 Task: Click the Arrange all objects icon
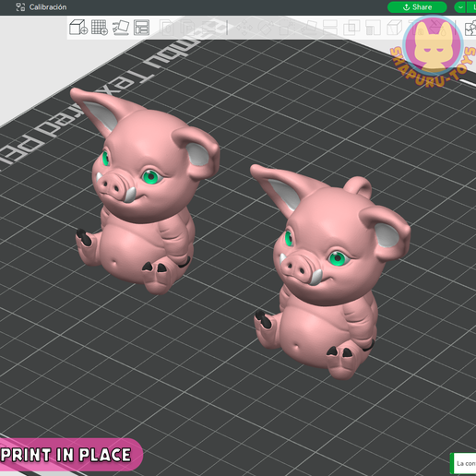[x=142, y=28]
